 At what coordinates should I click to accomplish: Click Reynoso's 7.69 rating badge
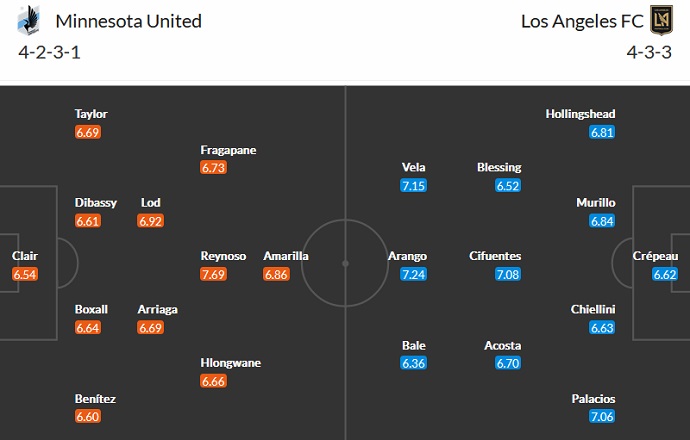click(x=214, y=274)
